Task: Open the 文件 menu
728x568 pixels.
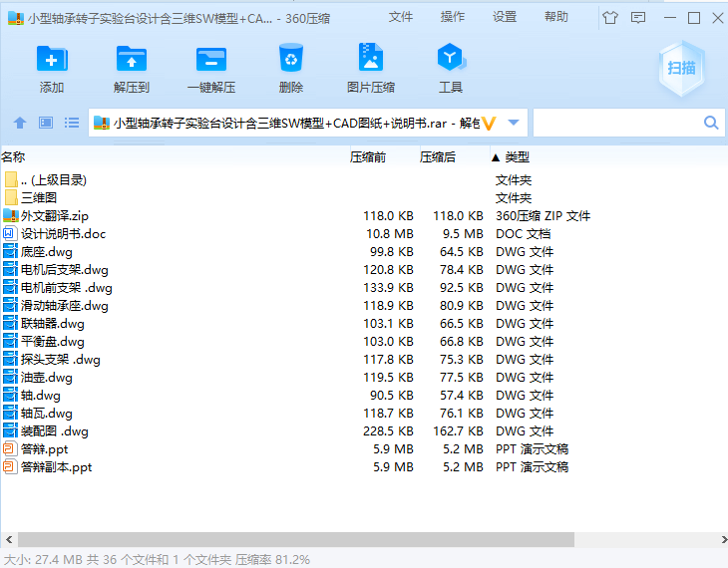Action: pyautogui.click(x=400, y=17)
